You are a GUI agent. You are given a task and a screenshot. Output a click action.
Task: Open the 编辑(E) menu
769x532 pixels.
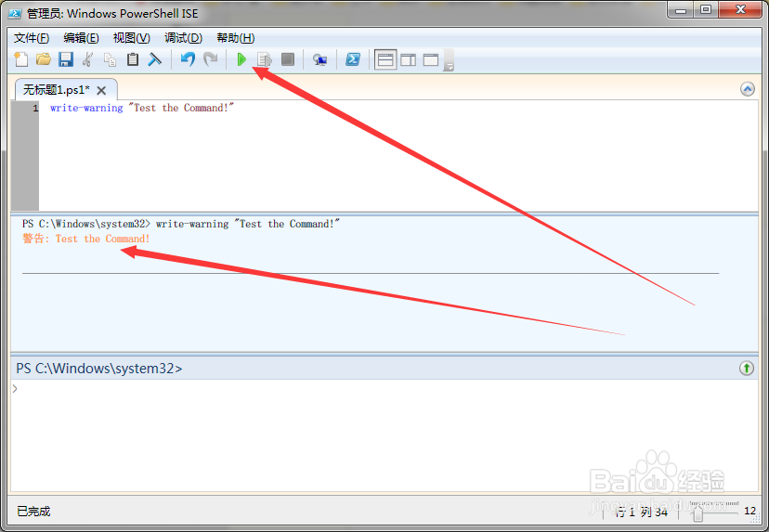[x=81, y=38]
